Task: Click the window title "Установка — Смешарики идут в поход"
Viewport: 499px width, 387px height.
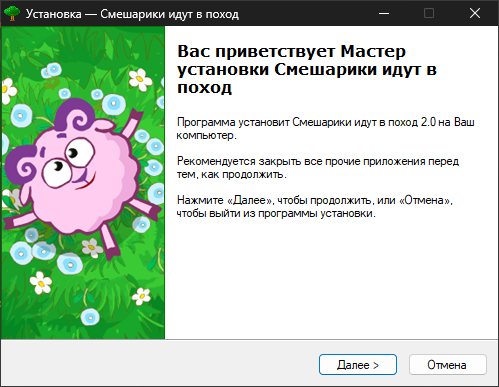Action: point(132,14)
